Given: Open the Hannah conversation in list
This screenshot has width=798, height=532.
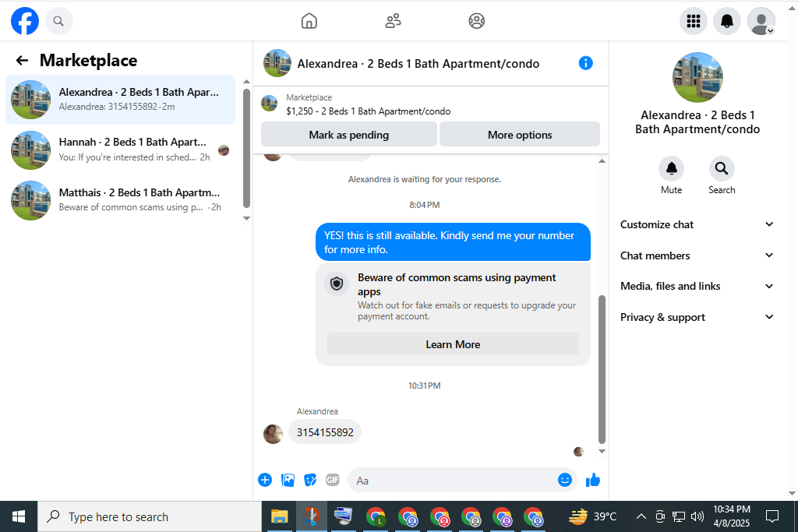Looking at the screenshot, I should pyautogui.click(x=121, y=150).
